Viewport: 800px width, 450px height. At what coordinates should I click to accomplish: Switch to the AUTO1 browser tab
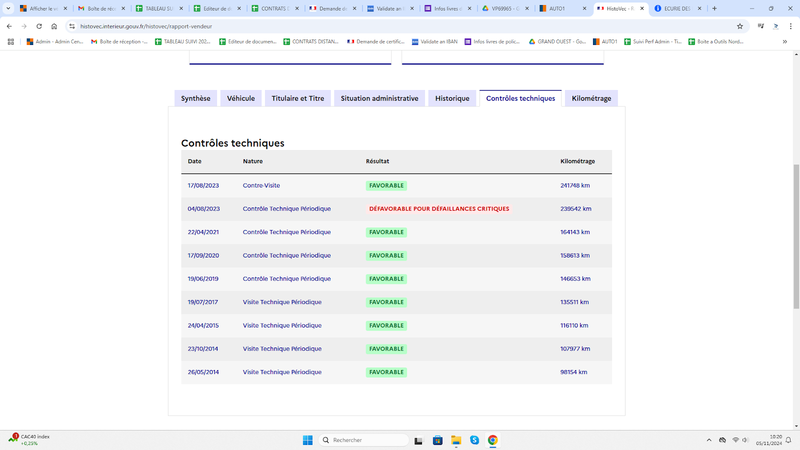(563, 8)
